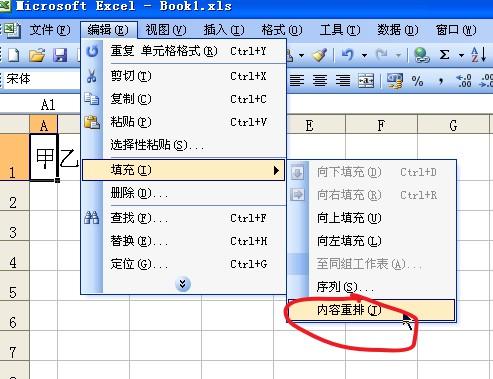Viewport: 493px width, 379px height.
Task: Click the Insert Hyperlink globe icon
Action: pyautogui.click(x=421, y=55)
